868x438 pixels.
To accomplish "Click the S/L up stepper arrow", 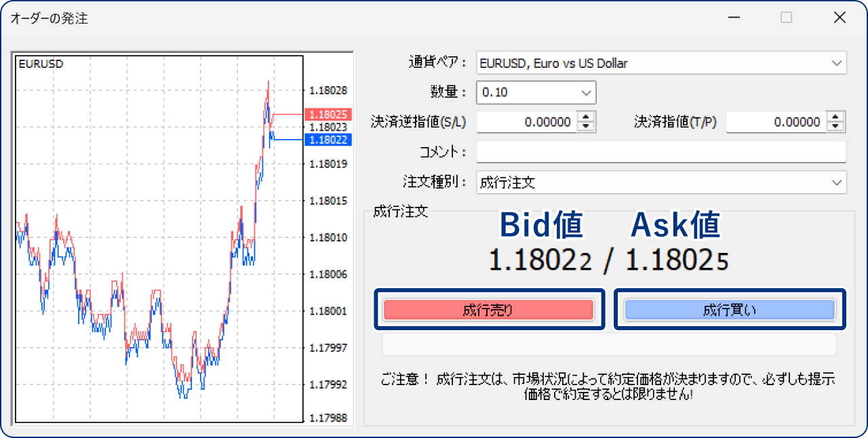I will (x=585, y=118).
